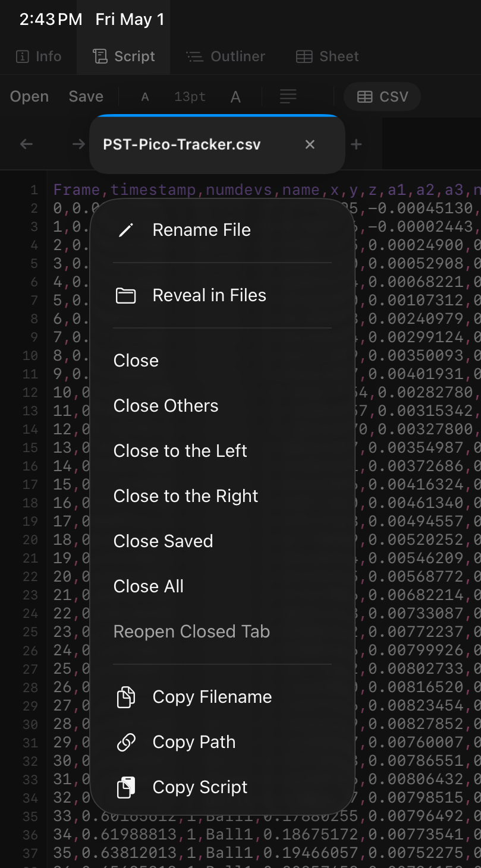Select Copy Path menu entry
Screen dimensions: 481x868
point(222,742)
